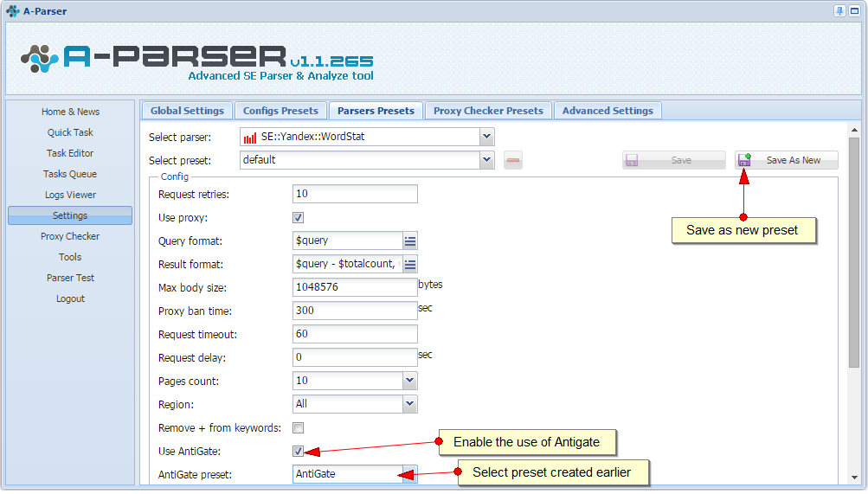This screenshot has width=868, height=494.
Task: Open the Pages count dropdown
Action: 409,381
